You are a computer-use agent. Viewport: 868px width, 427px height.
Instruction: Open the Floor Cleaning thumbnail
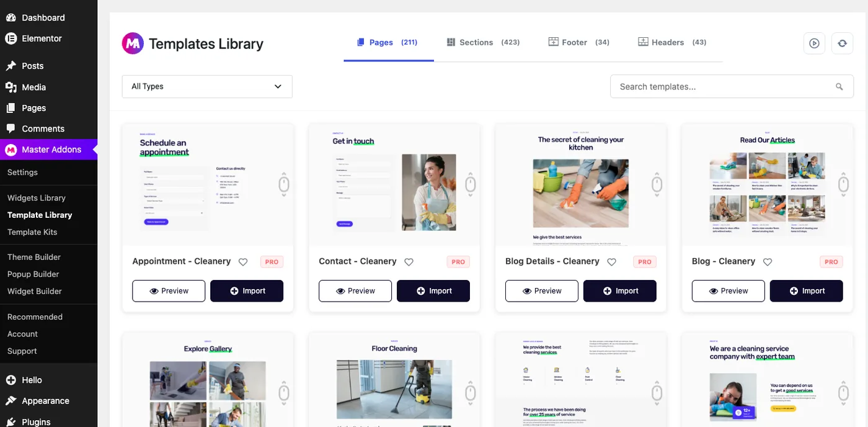coord(394,379)
